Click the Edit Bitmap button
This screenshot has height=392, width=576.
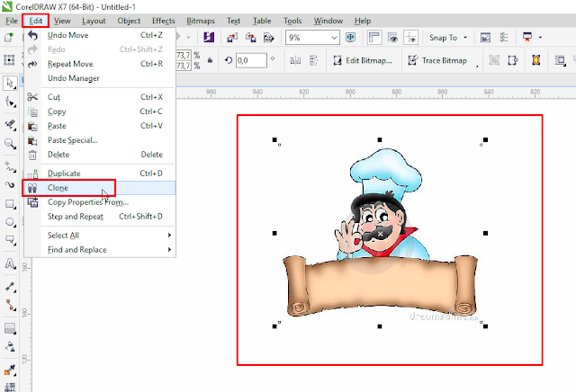tap(363, 60)
